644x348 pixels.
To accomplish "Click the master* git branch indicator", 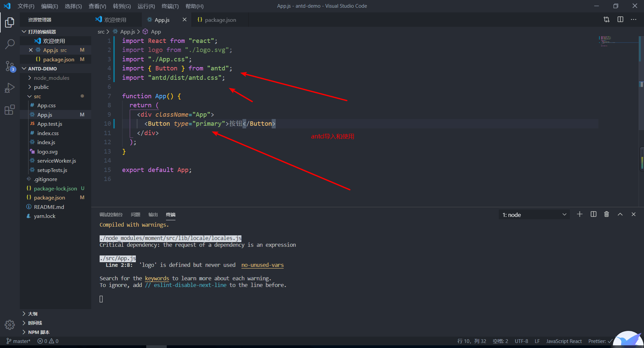I will 18,341.
